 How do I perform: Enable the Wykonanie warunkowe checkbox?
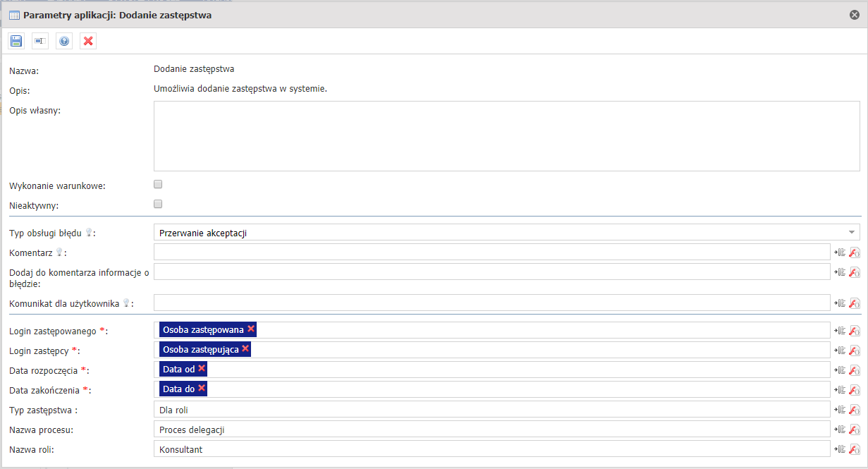[x=158, y=185]
